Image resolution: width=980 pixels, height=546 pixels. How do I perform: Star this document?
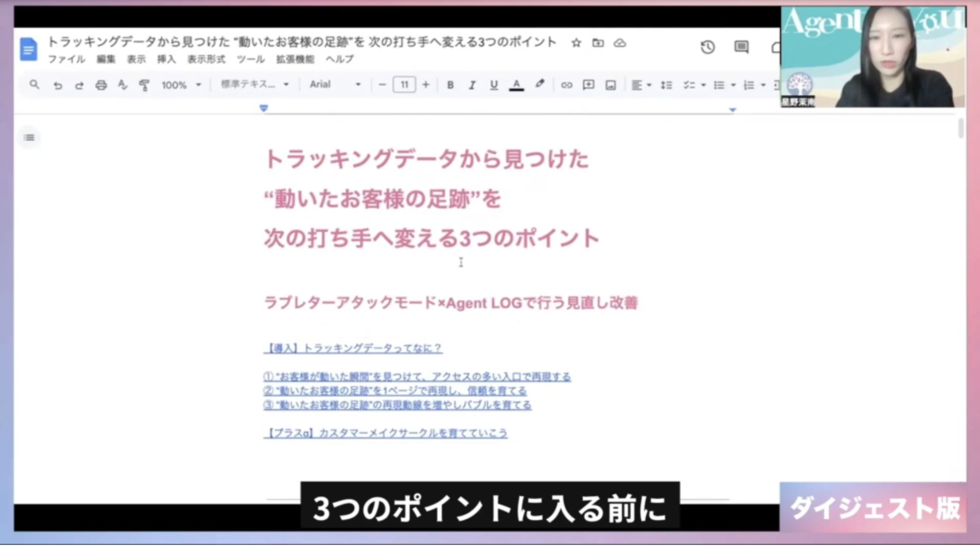tap(576, 43)
